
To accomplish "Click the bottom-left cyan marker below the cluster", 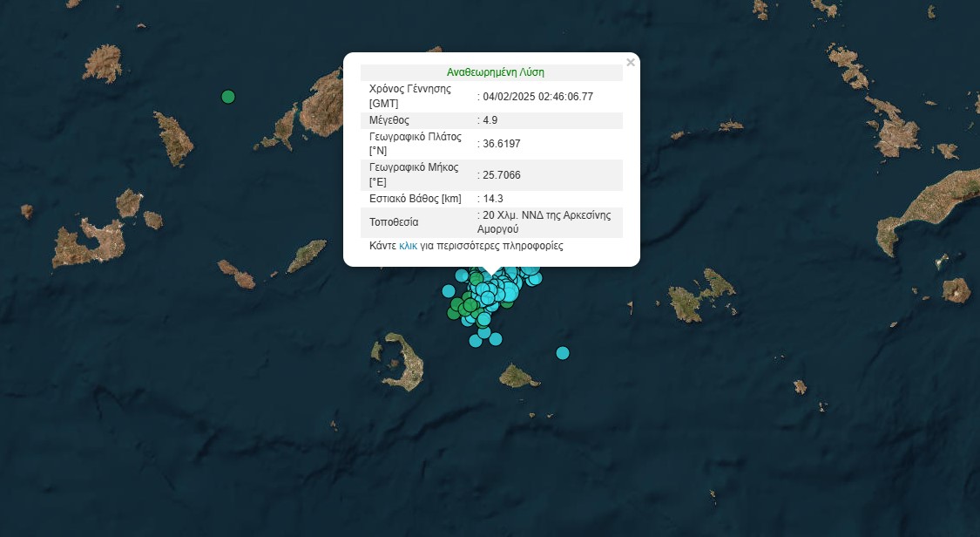I will click(476, 341).
